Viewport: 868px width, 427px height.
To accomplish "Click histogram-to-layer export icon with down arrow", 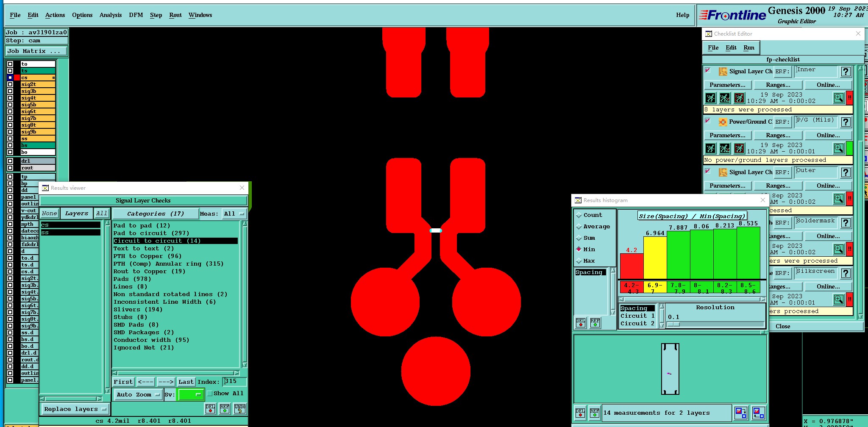I will pyautogui.click(x=741, y=413).
